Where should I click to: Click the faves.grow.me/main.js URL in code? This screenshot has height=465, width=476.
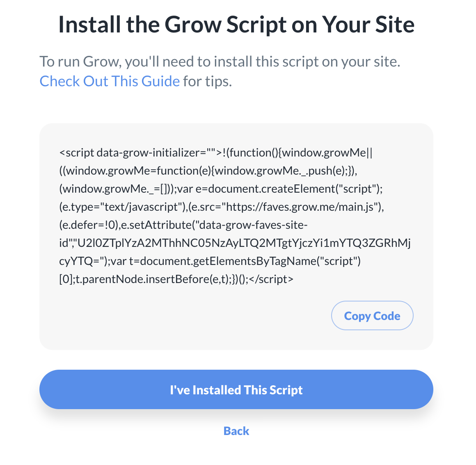click(x=300, y=207)
